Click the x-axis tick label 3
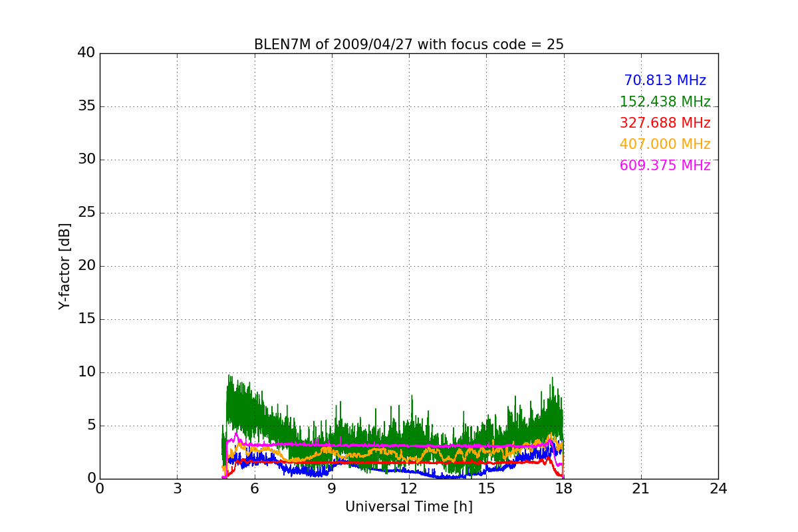This screenshot has height=532, width=798. [x=177, y=489]
